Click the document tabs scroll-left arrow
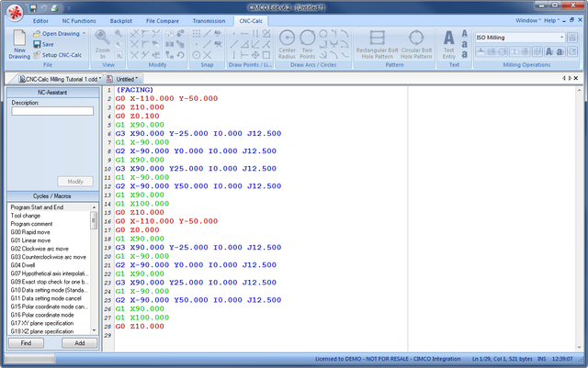Image resolution: width=588 pixels, height=368 pixels. coord(563,78)
